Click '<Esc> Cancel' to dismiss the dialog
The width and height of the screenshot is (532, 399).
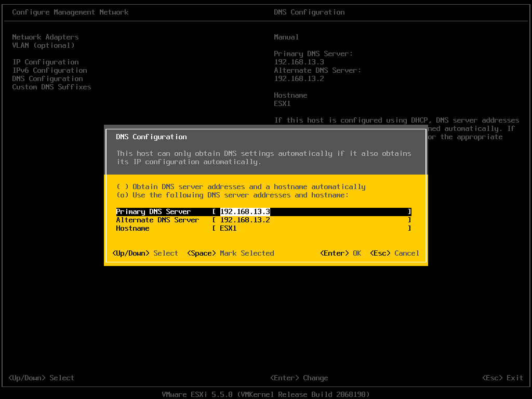coord(395,253)
